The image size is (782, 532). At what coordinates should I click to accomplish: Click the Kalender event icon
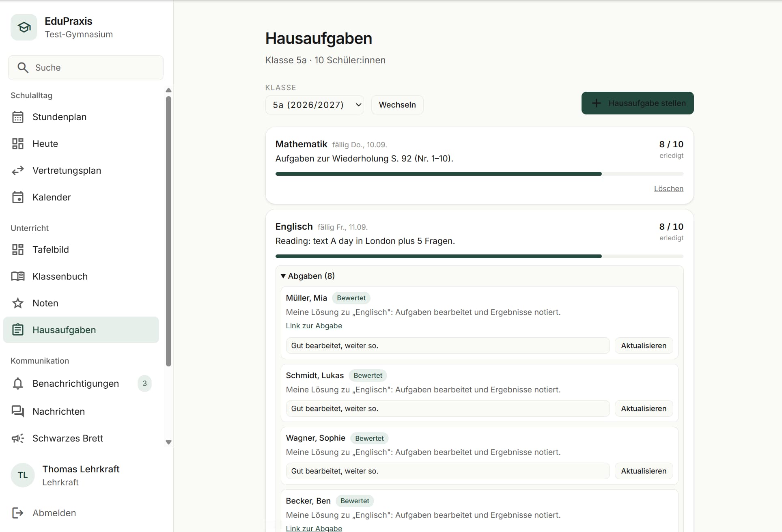(18, 197)
